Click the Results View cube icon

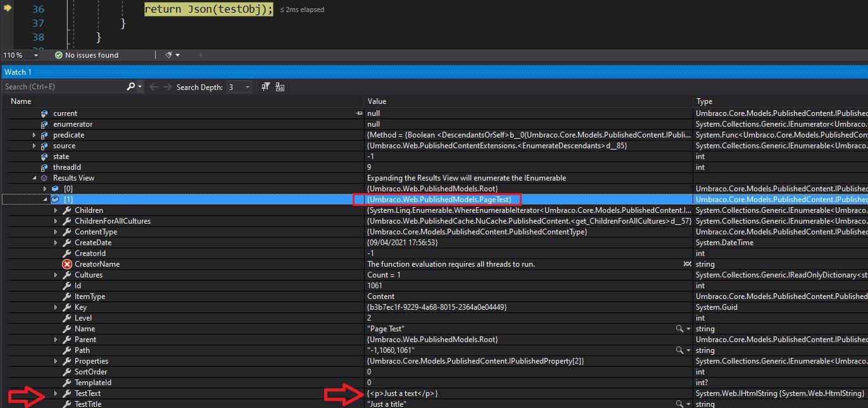pyautogui.click(x=44, y=178)
